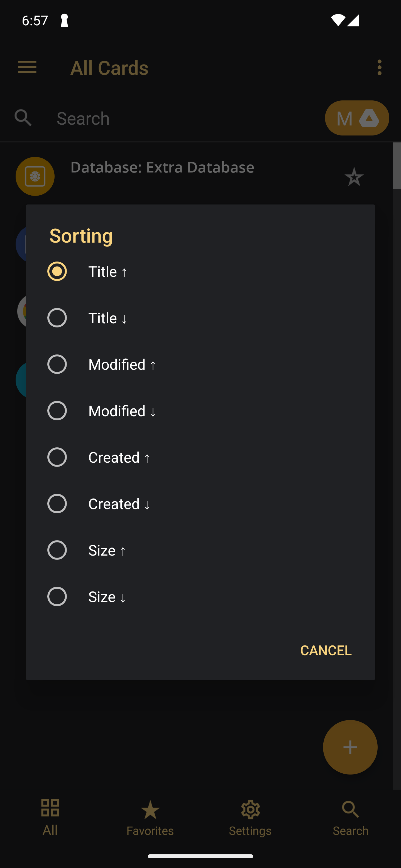Choose Modified ascending sorting
This screenshot has height=868, width=401.
click(200, 364)
